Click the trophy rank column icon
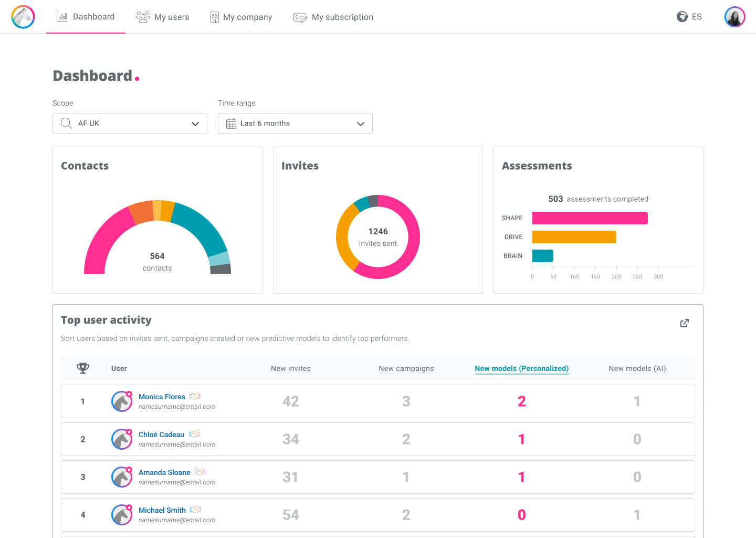This screenshot has width=756, height=538. pos(83,368)
